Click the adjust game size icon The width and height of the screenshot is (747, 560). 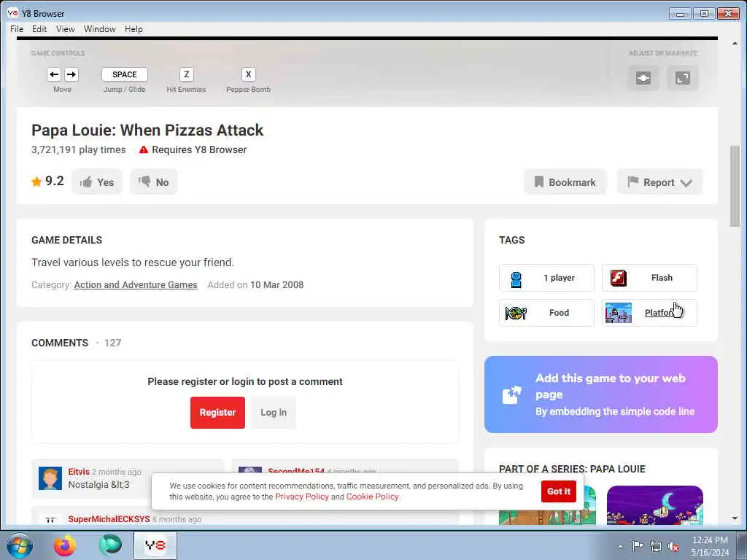[643, 77]
